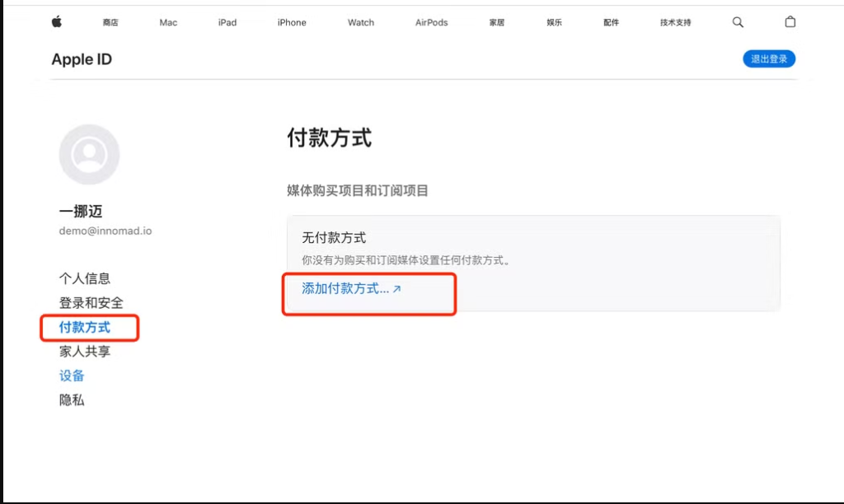Open the 娱乐 navigation item

[x=554, y=23]
